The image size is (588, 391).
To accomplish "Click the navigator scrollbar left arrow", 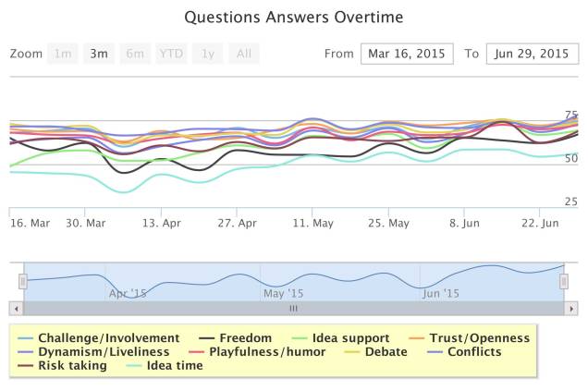I will point(15,308).
